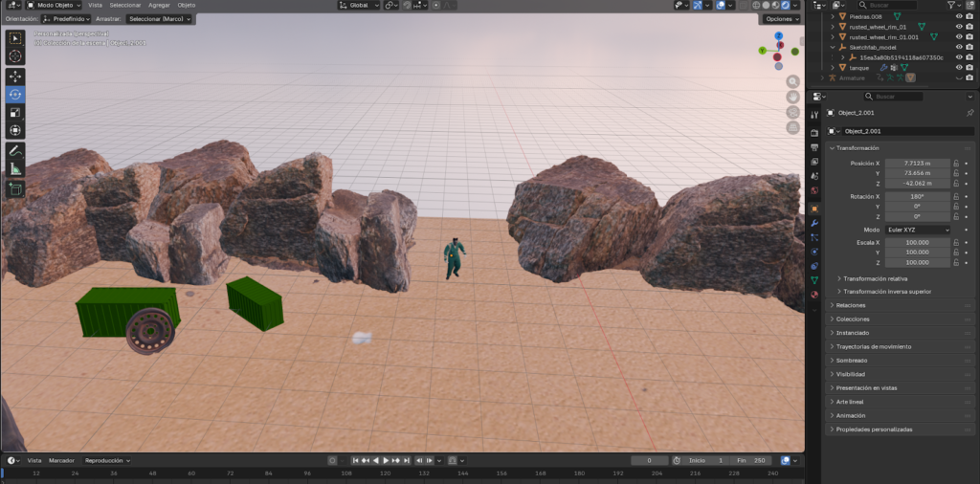Switch to wireframe viewport shading
This screenshot has height=484, width=980.
756,5
